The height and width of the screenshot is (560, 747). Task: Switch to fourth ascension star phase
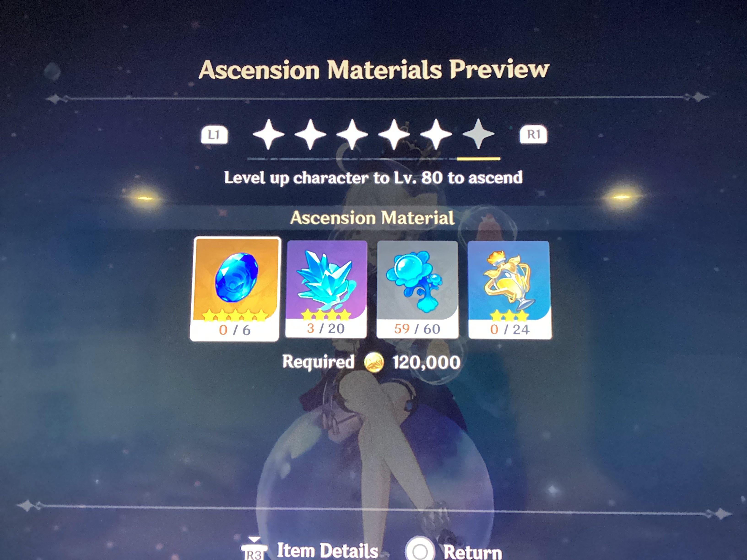coord(394,134)
